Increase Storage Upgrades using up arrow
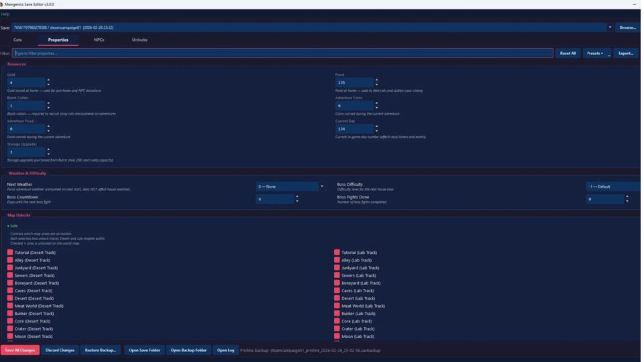The height and width of the screenshot is (362, 644). (x=48, y=149)
